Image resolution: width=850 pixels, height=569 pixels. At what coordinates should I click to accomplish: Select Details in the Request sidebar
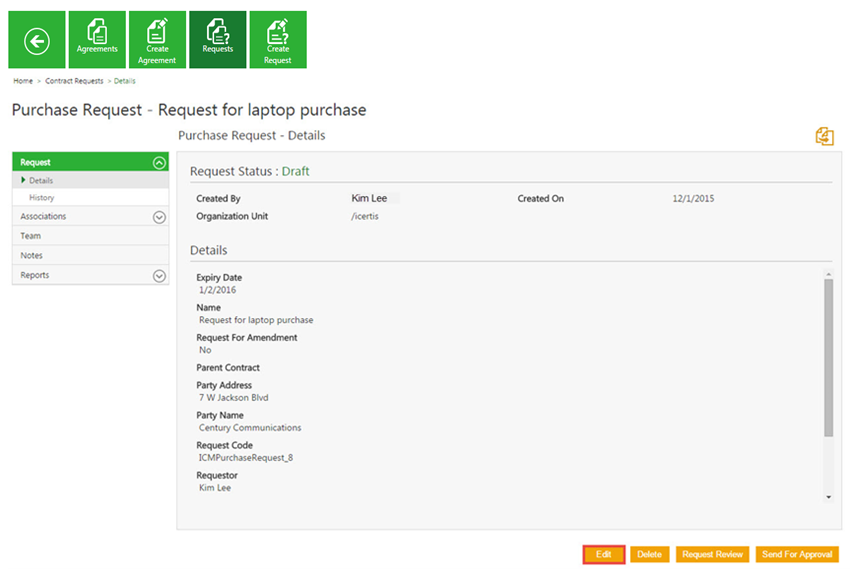point(41,181)
